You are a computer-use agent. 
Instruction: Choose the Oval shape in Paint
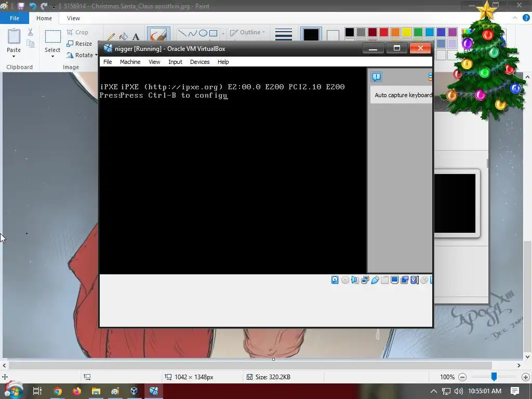[x=203, y=33]
